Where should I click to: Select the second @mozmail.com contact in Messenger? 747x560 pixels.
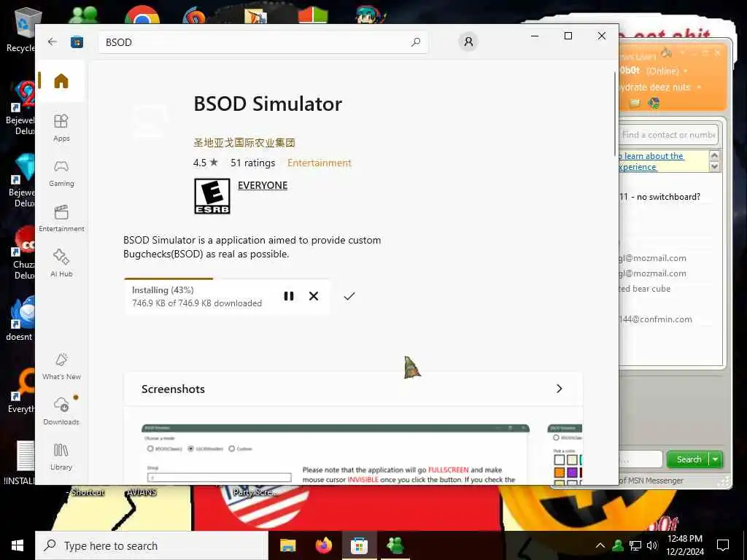click(653, 273)
